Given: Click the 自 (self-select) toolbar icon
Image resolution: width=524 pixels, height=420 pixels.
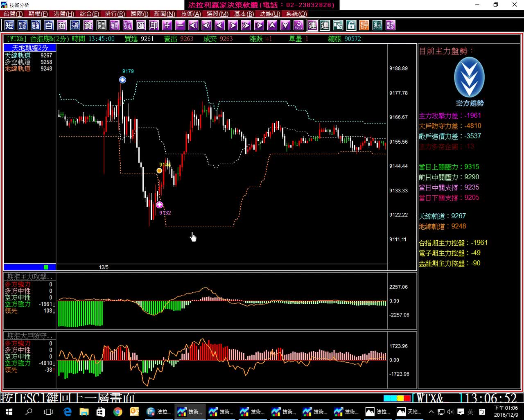Looking at the screenshot, I should coord(49,25).
